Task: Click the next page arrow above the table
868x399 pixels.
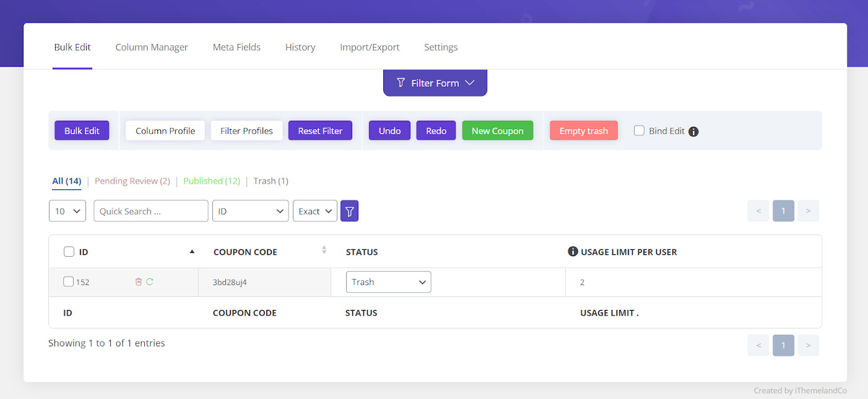Action: coord(808,211)
